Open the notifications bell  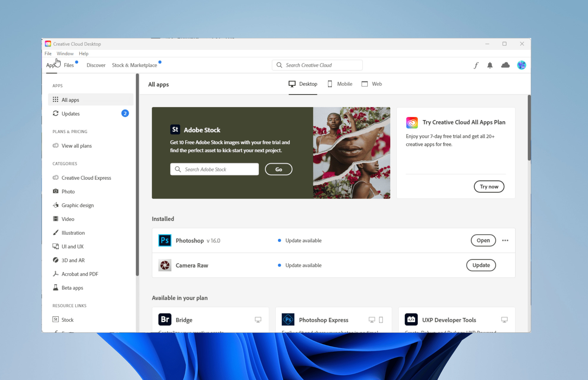tap(490, 65)
